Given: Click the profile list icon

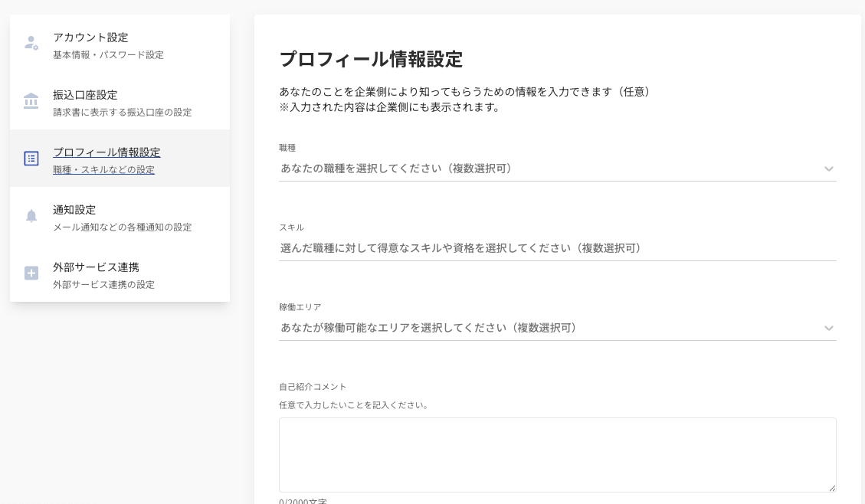Looking at the screenshot, I should pyautogui.click(x=31, y=159).
